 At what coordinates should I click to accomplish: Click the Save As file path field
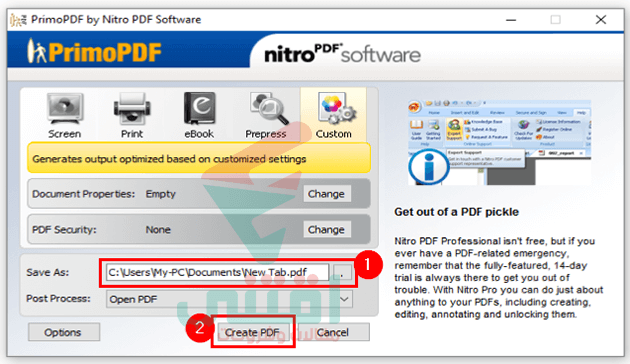217,272
